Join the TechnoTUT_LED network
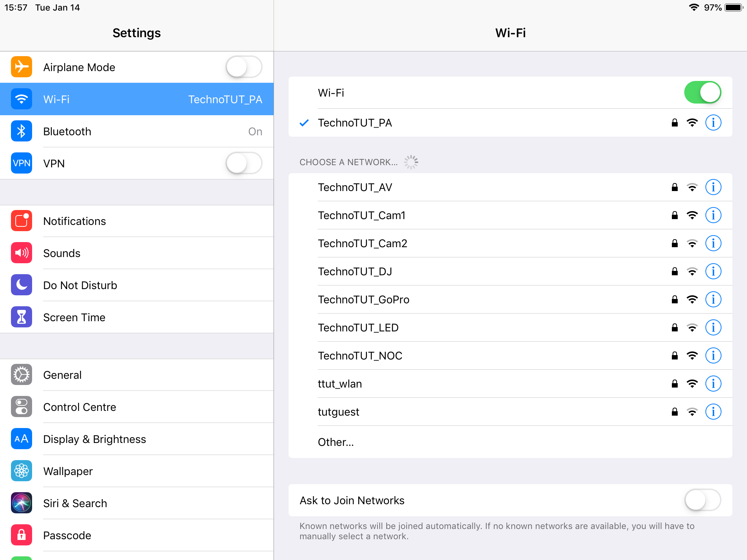This screenshot has width=747, height=560. (x=510, y=328)
